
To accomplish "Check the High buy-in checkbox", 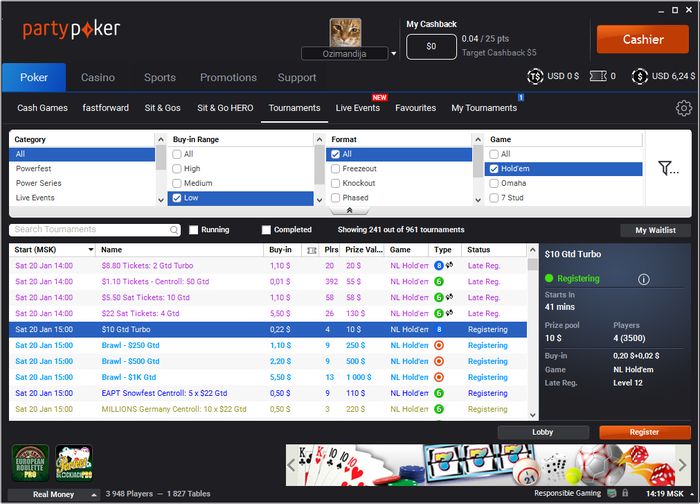I will 177,169.
